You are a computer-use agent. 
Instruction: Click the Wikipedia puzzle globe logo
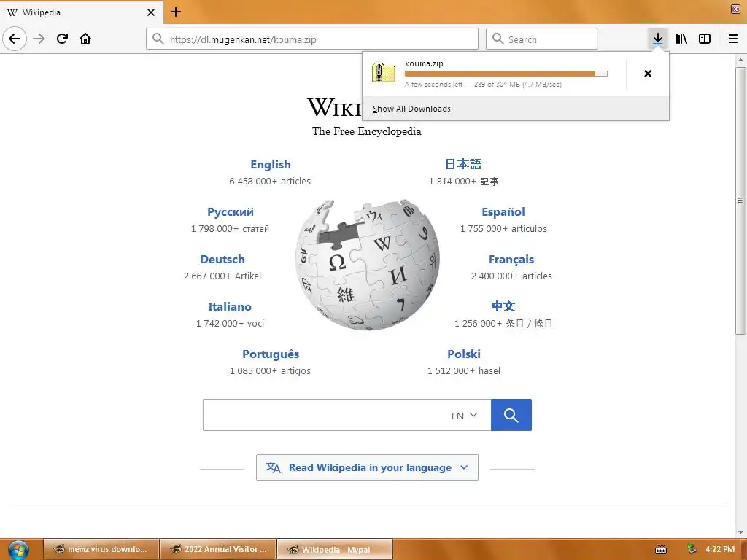point(368,265)
